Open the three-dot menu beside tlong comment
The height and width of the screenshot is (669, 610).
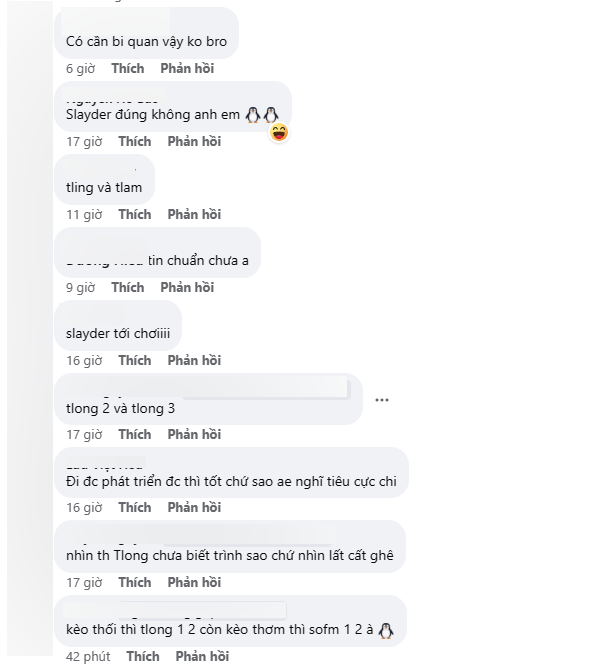381,400
